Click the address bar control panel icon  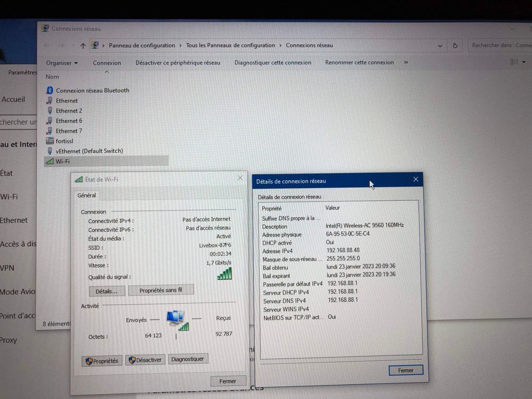(x=95, y=45)
